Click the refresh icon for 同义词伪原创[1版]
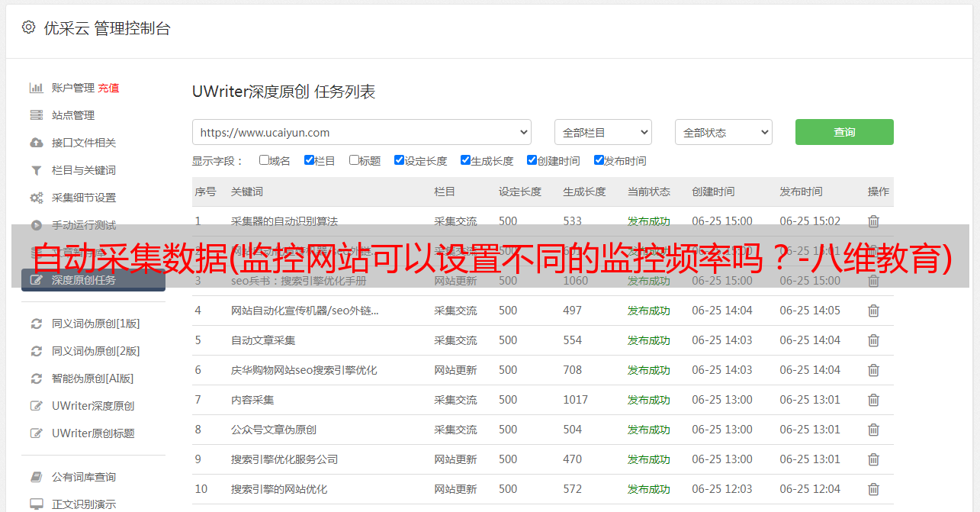Viewport: 980px width, 512px height. tap(36, 324)
